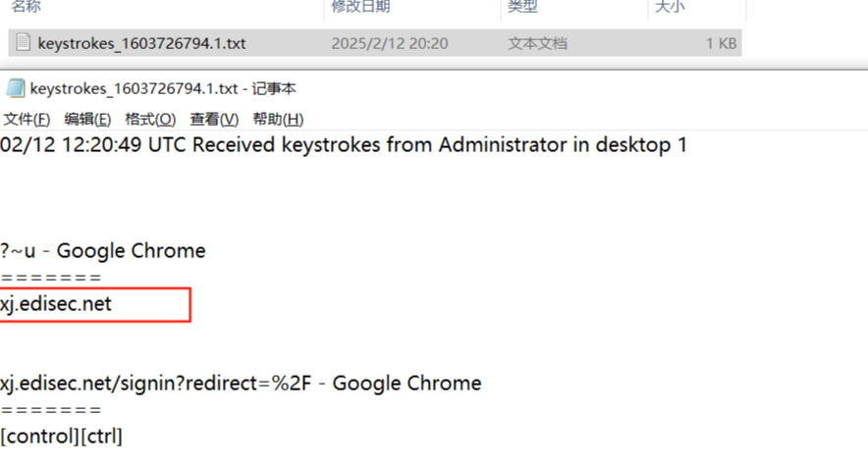Click the signin?redirect=%2F URL line
The height and width of the screenshot is (467, 868).
coord(241,383)
